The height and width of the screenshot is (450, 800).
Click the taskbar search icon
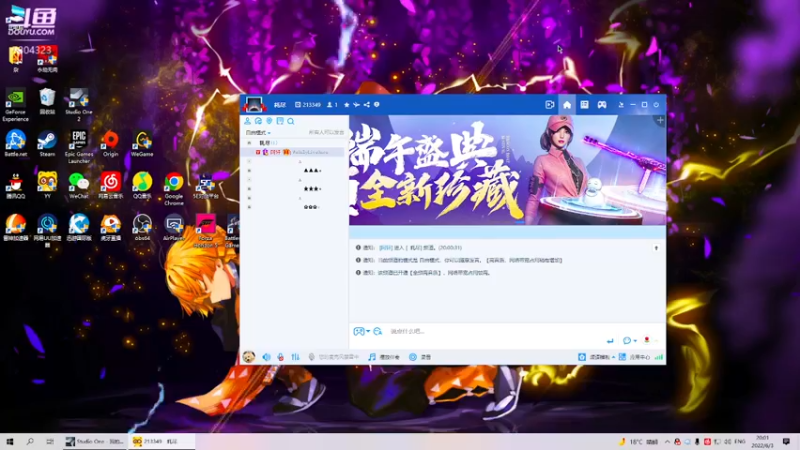click(x=30, y=441)
